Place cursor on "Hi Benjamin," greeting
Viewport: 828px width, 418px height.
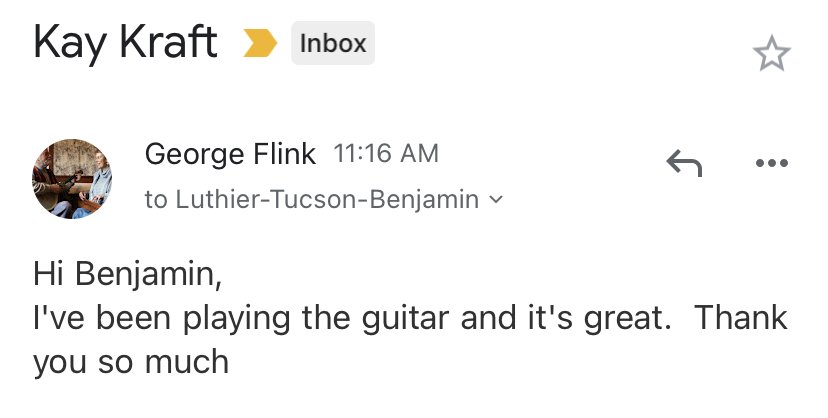(127, 274)
